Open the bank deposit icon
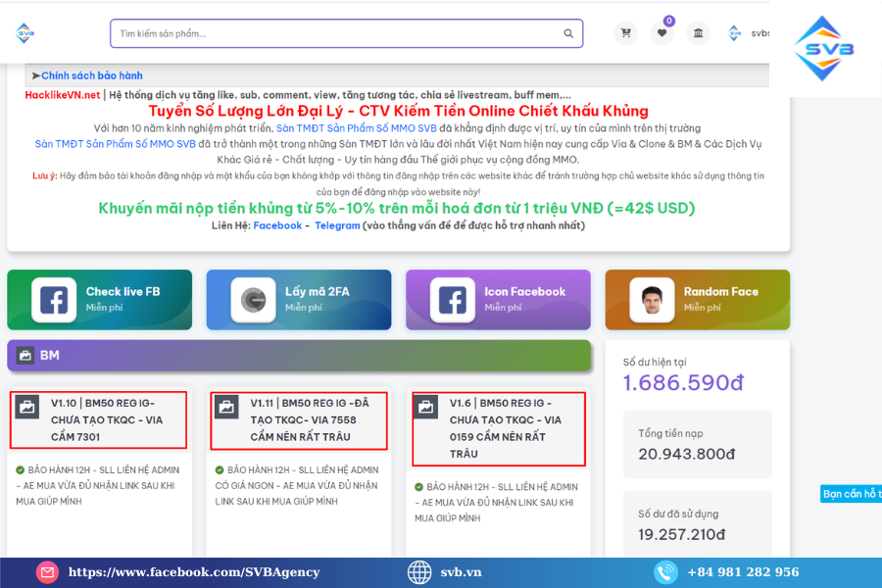Viewport: 882px width, 588px height. (x=698, y=33)
